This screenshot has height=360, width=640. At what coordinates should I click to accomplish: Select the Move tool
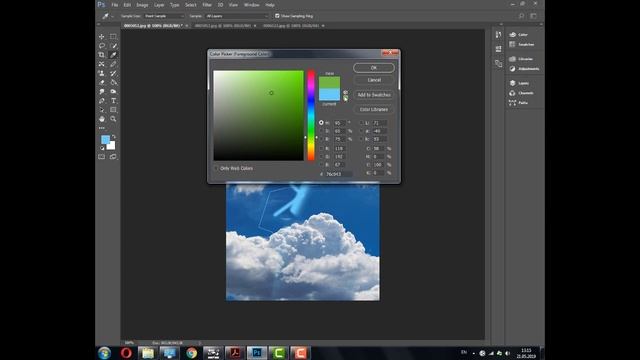102,37
